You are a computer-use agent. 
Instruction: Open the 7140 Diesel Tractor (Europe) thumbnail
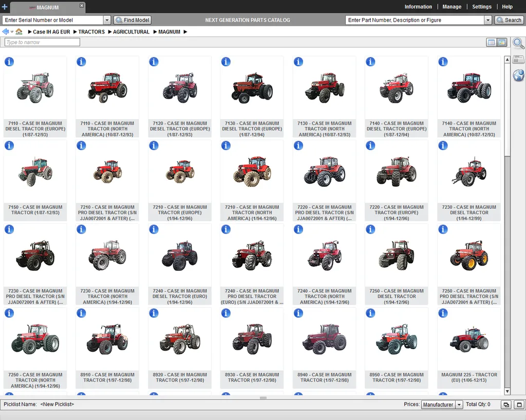(397, 88)
